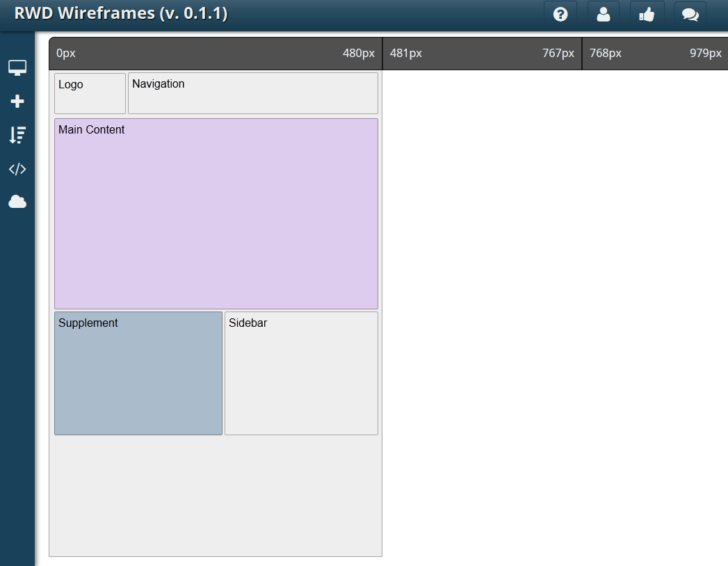This screenshot has width=728, height=566.
Task: Open the chat comments icon
Action: tap(690, 15)
